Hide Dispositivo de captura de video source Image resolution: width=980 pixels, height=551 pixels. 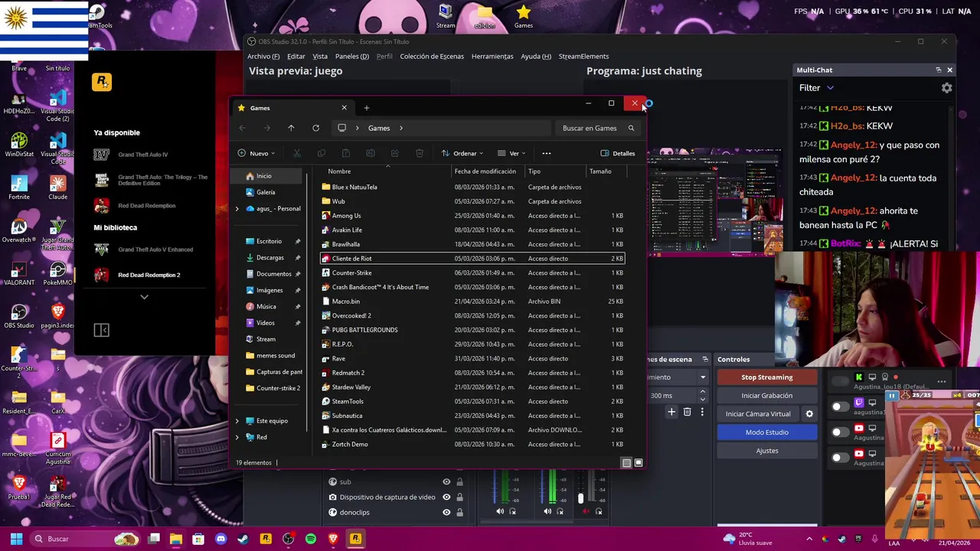(x=446, y=497)
